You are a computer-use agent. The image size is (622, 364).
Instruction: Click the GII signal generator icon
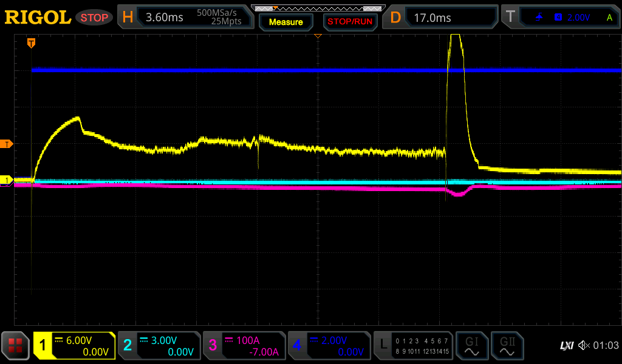tap(507, 346)
